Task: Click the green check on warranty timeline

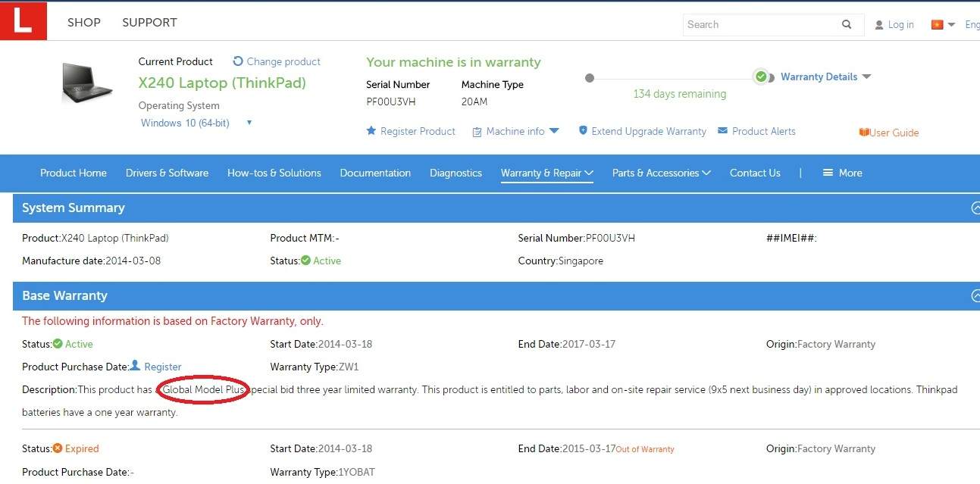Action: tap(761, 77)
